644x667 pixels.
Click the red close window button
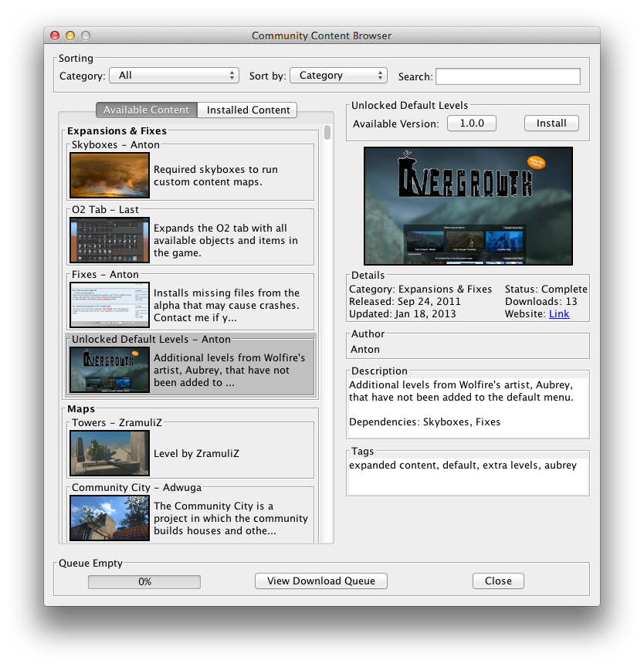(x=55, y=36)
